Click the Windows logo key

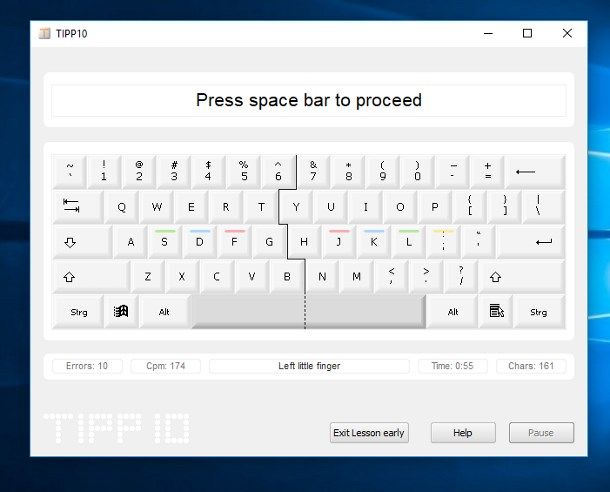click(121, 312)
